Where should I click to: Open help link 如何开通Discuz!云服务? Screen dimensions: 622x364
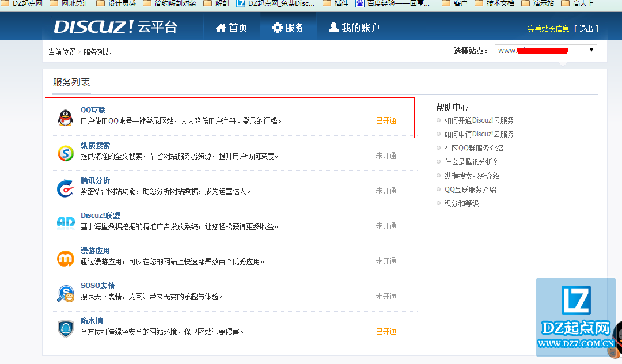(x=479, y=120)
